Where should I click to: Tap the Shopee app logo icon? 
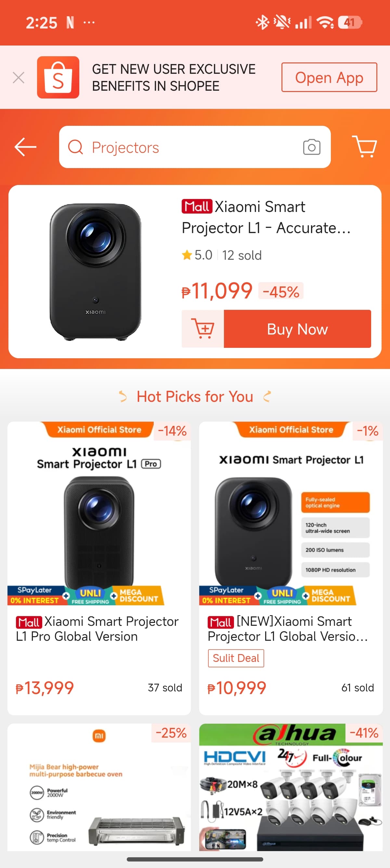[58, 77]
